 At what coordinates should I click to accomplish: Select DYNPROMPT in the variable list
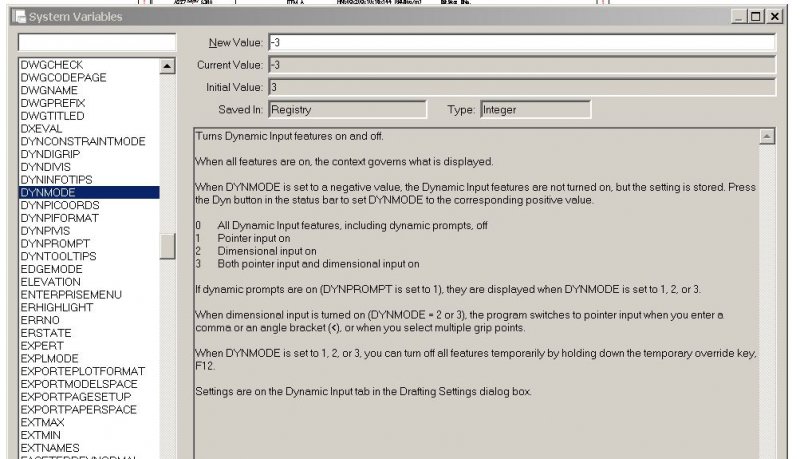(55, 243)
